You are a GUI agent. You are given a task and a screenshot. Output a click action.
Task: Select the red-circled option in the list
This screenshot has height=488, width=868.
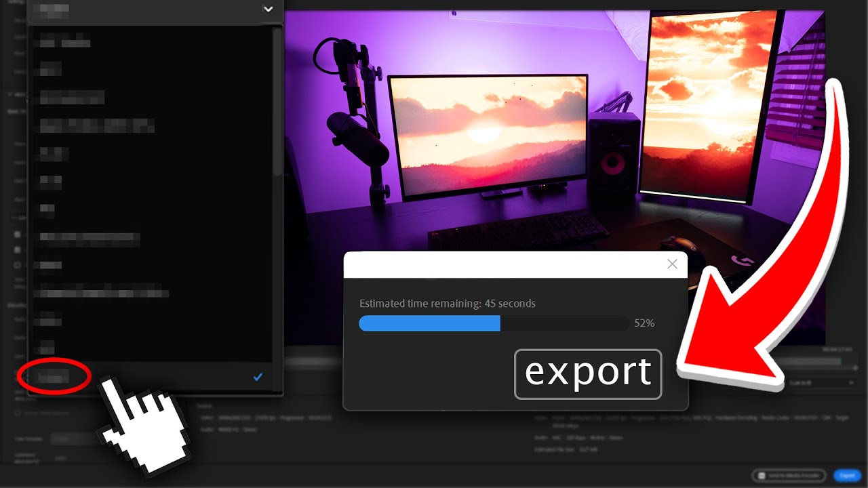tap(54, 377)
